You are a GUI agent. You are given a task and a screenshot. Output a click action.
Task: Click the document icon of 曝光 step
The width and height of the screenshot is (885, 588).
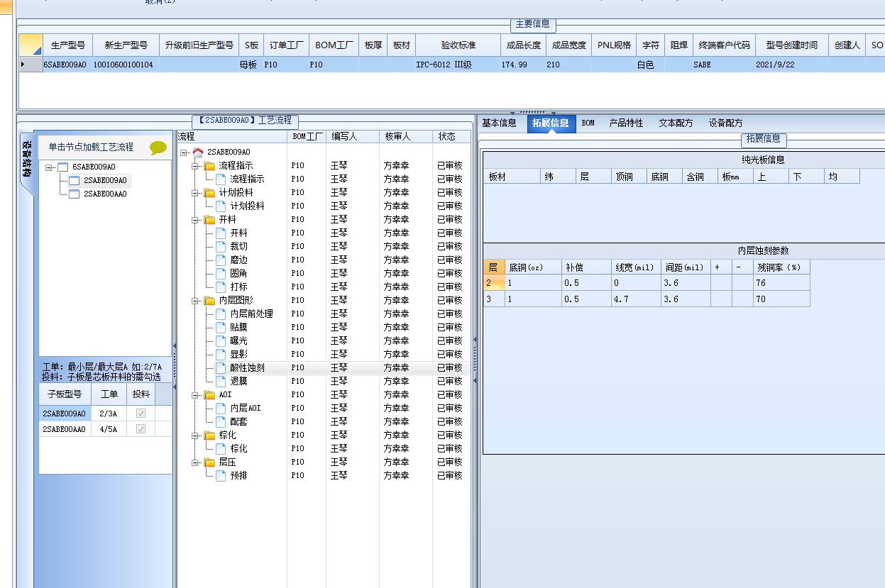tap(221, 340)
